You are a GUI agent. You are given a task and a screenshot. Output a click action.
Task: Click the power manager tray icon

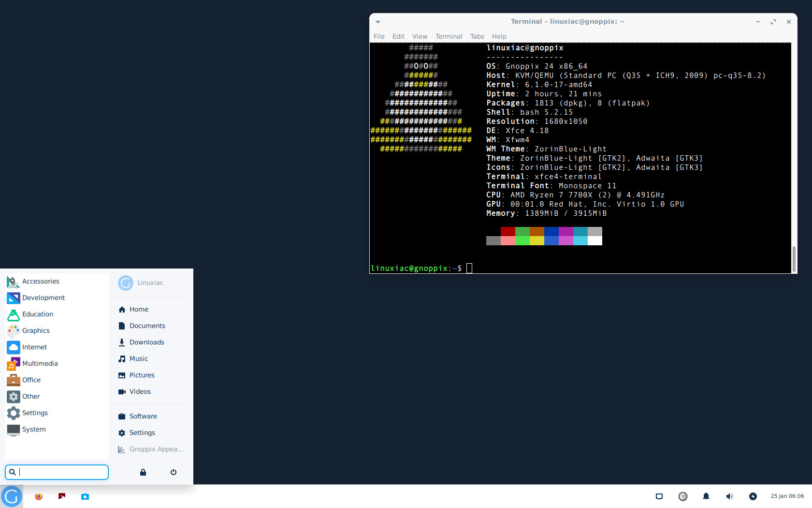753,496
